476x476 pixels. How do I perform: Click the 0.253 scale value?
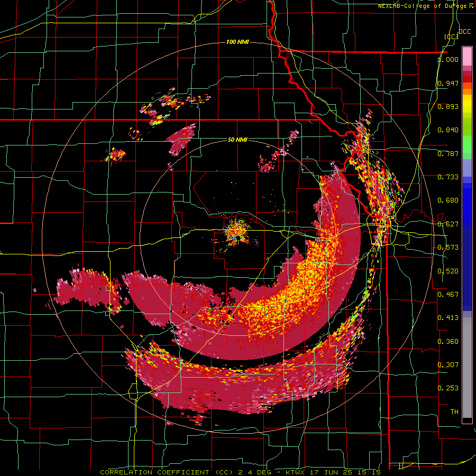pyautogui.click(x=448, y=388)
